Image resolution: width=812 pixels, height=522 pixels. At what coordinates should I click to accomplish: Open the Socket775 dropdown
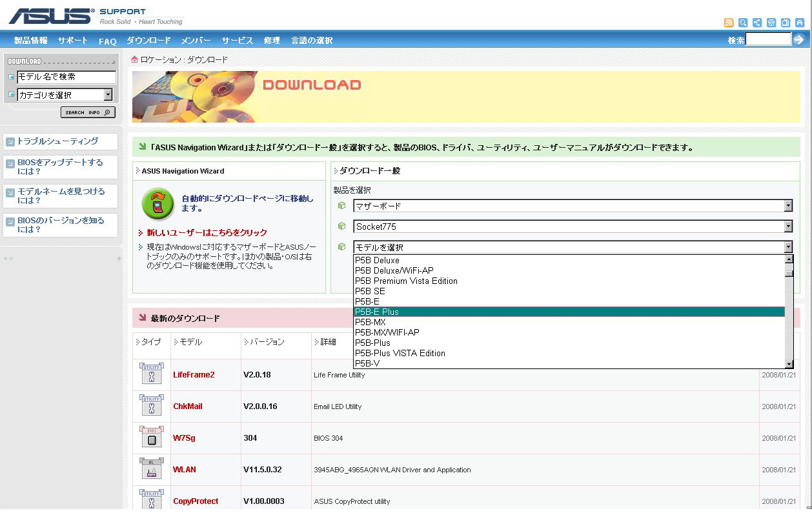click(573, 226)
